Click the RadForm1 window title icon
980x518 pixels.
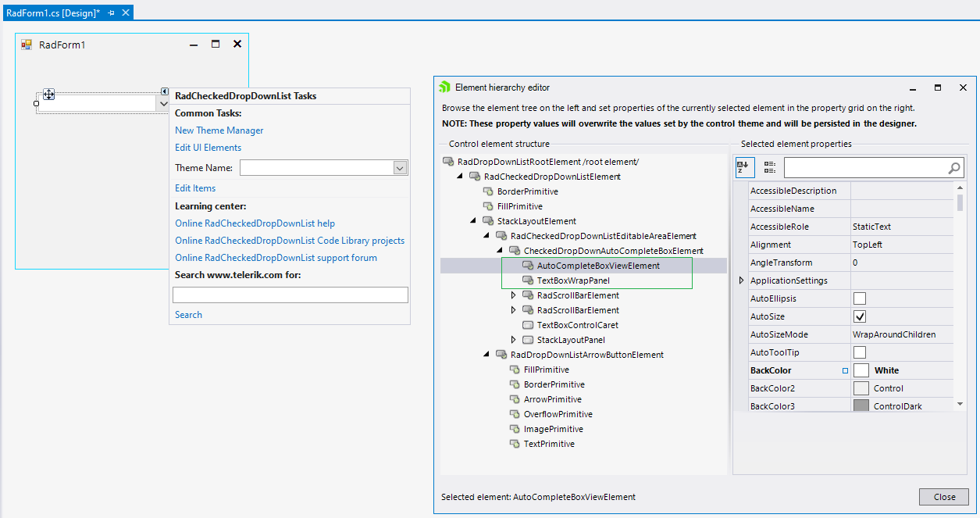27,45
